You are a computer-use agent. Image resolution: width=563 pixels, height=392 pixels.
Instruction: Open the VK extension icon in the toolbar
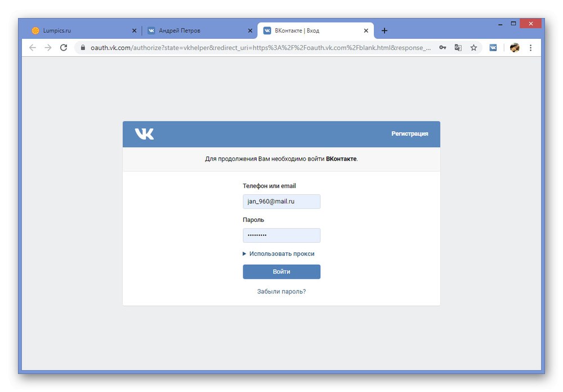493,47
